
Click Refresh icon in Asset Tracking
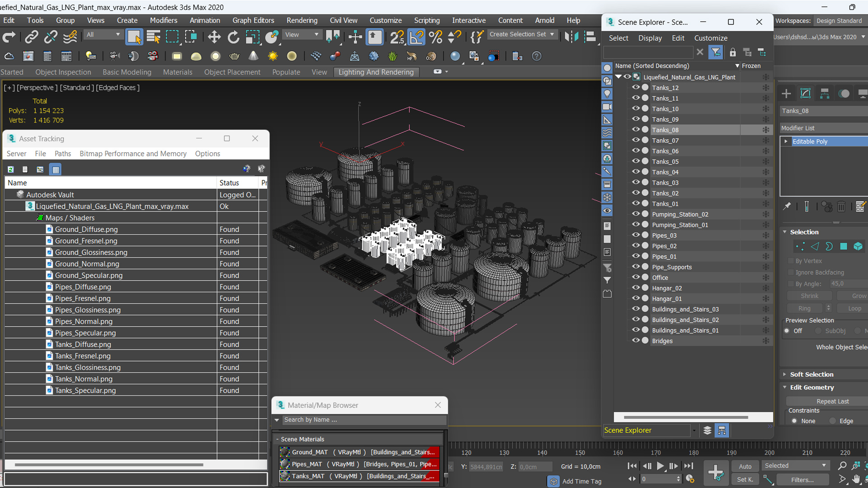click(x=10, y=169)
